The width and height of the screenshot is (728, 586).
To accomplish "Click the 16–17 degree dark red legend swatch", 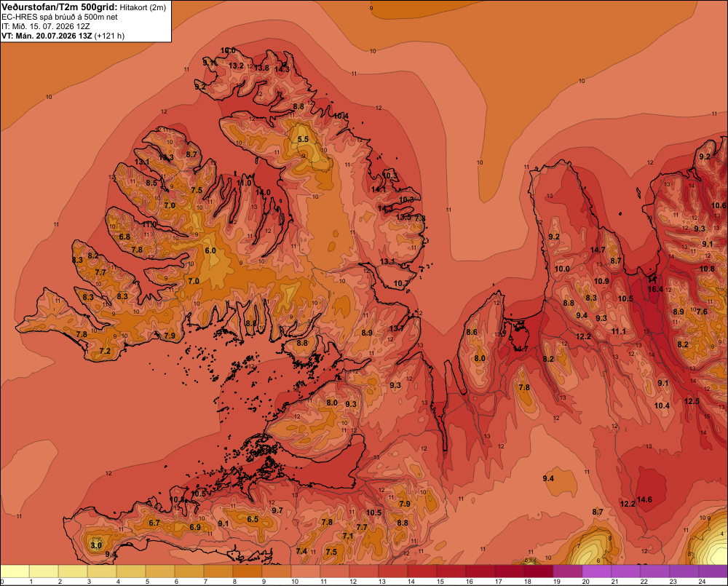I will pyautogui.click(x=480, y=571).
